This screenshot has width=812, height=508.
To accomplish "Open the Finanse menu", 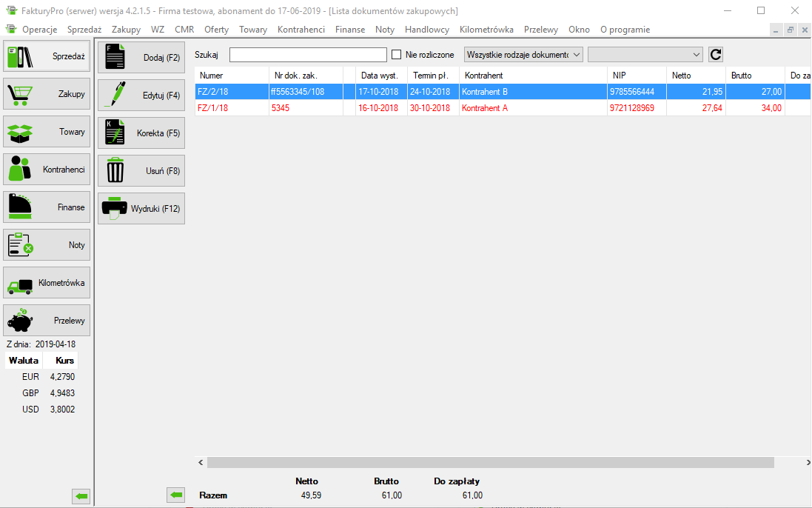I will point(349,30).
